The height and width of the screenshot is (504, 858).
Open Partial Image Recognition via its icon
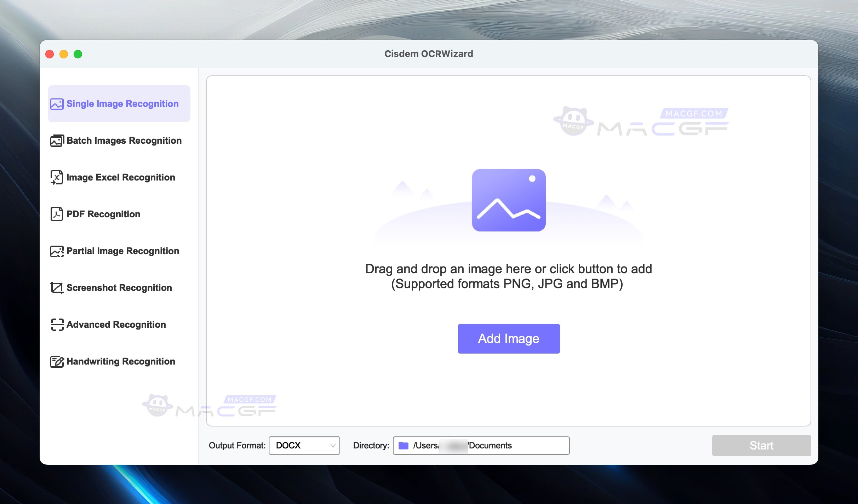pyautogui.click(x=57, y=251)
